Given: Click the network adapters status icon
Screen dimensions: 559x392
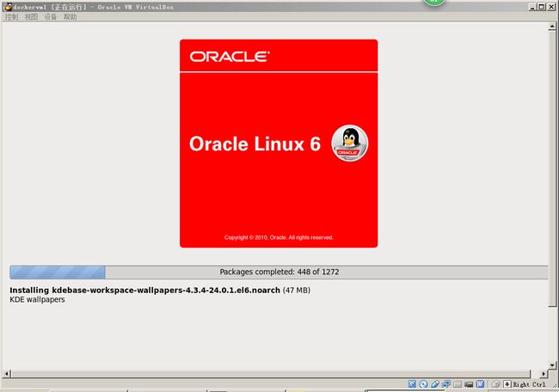Looking at the screenshot, I should tap(446, 383).
